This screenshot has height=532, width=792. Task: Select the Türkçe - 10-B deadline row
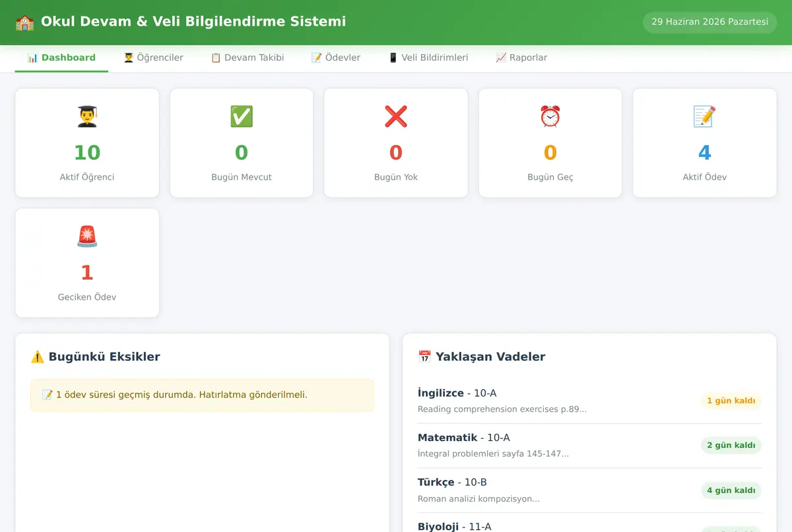pyautogui.click(x=589, y=490)
